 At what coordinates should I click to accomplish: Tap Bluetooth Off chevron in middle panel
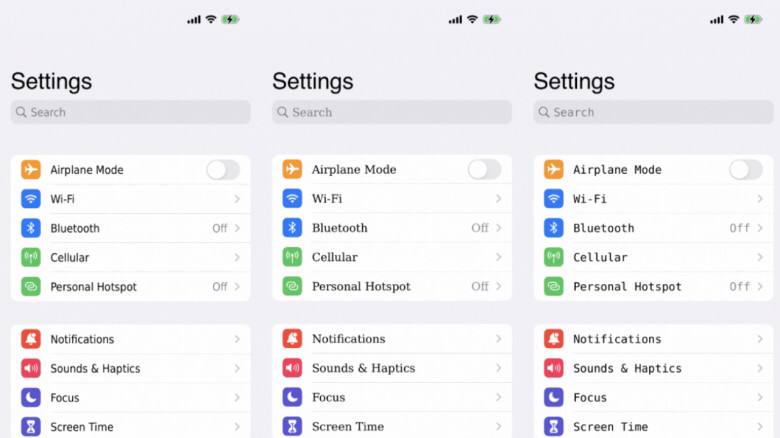tap(498, 228)
